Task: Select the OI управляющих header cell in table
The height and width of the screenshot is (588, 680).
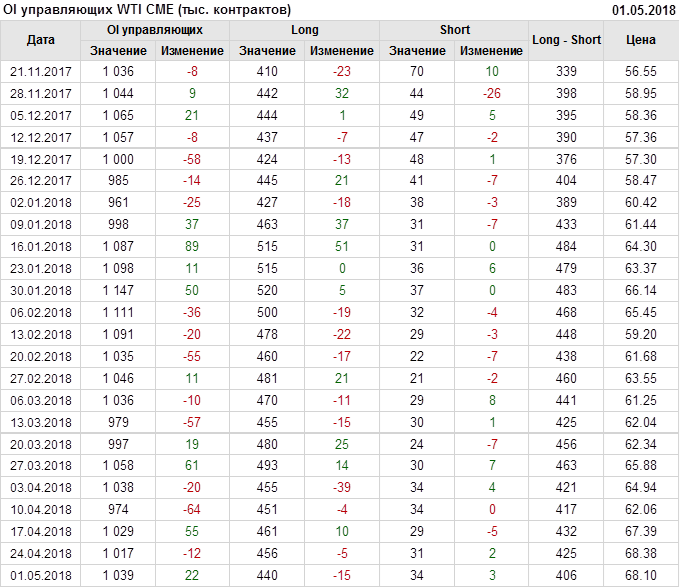Action: pos(154,30)
